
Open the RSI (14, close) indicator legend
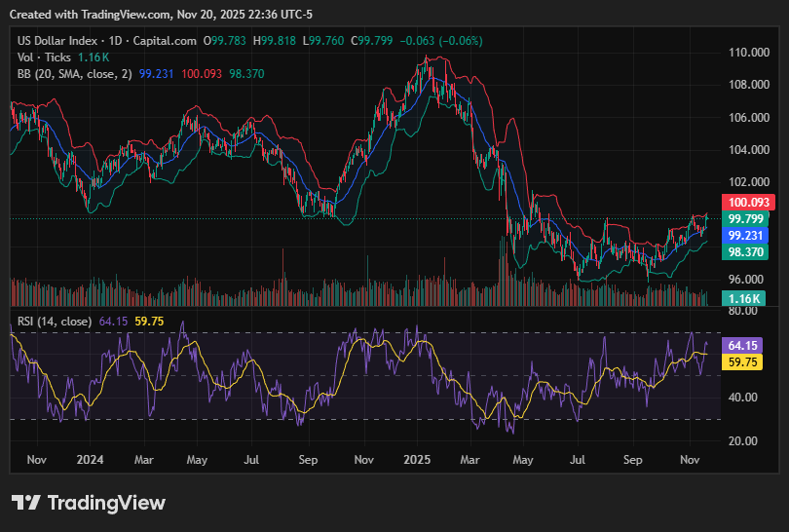(x=56, y=322)
